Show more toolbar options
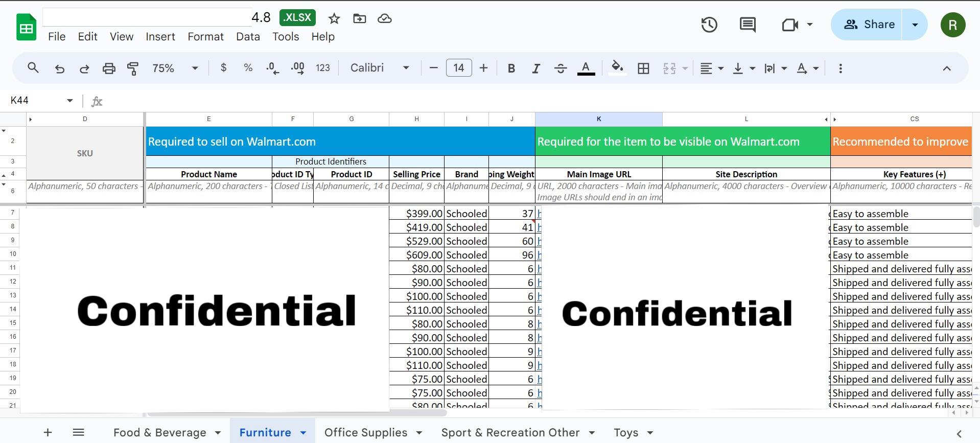Image resolution: width=980 pixels, height=443 pixels. pos(841,68)
